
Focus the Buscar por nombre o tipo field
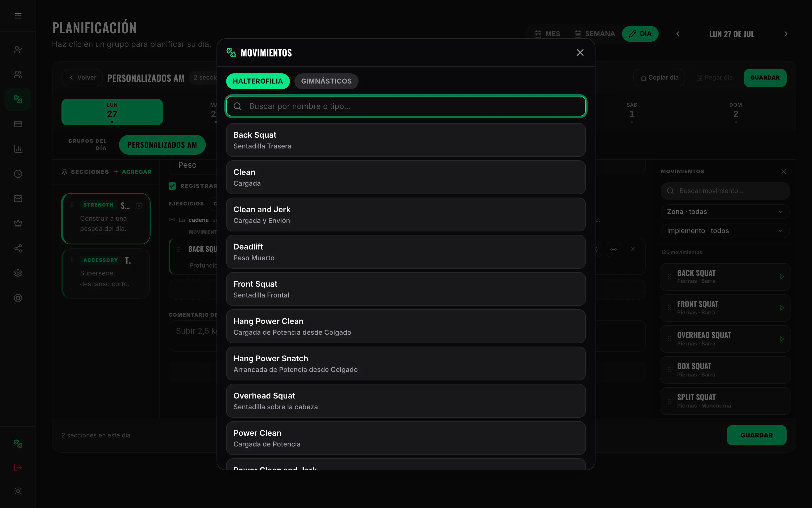pos(406,106)
